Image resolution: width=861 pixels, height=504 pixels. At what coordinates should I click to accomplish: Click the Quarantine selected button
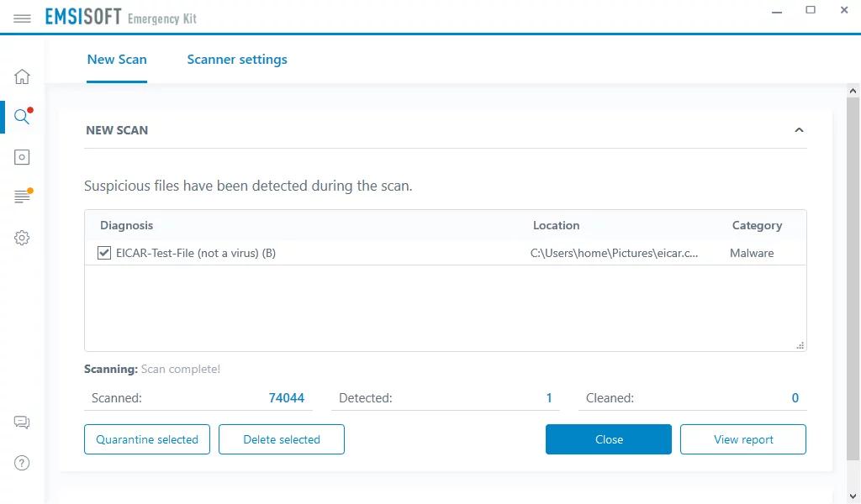click(x=147, y=439)
